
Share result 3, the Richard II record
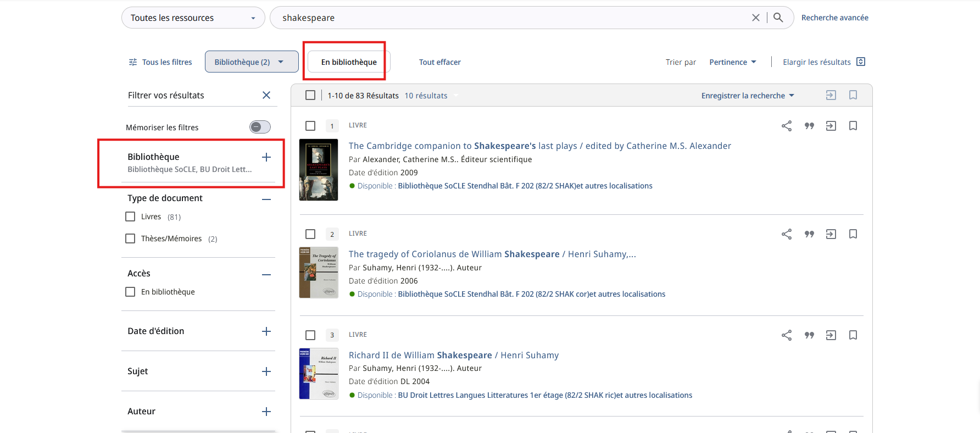787,335
